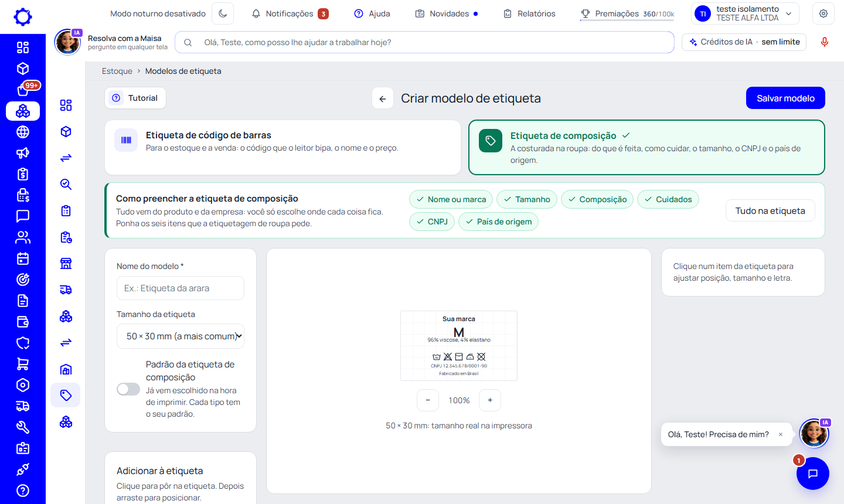Expand the teste isolamento account menu

tap(746, 13)
